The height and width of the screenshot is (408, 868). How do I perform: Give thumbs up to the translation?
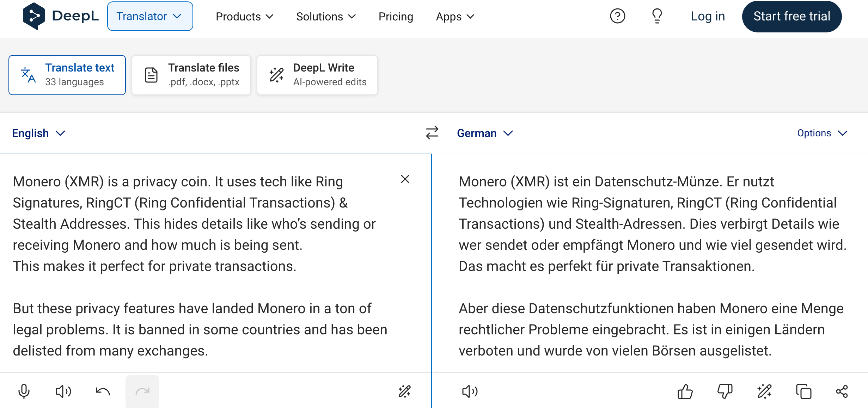(685, 391)
